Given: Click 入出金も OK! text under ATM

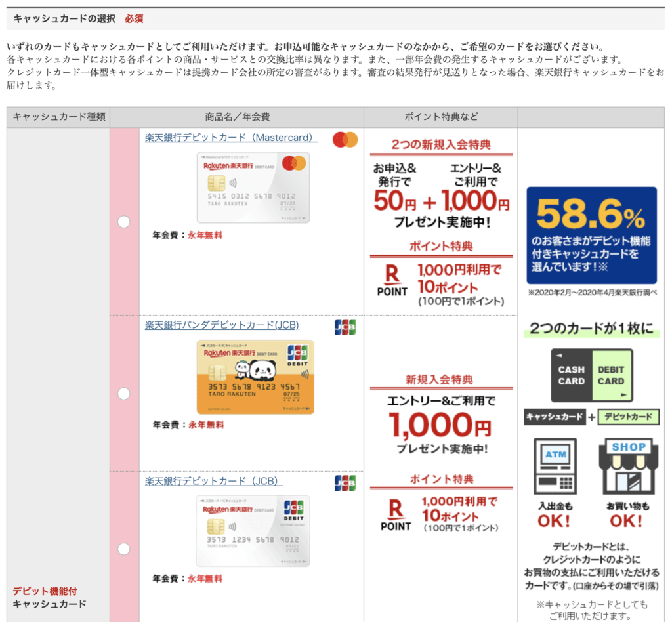Looking at the screenshot, I should (555, 515).
